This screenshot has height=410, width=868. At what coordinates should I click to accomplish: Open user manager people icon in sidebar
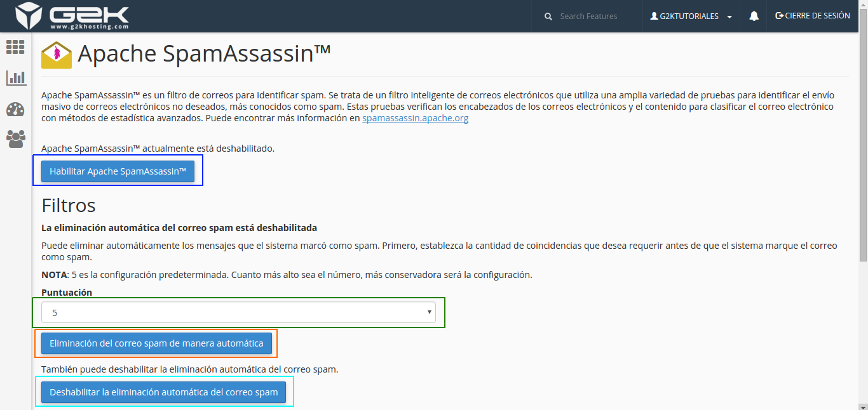coord(16,138)
